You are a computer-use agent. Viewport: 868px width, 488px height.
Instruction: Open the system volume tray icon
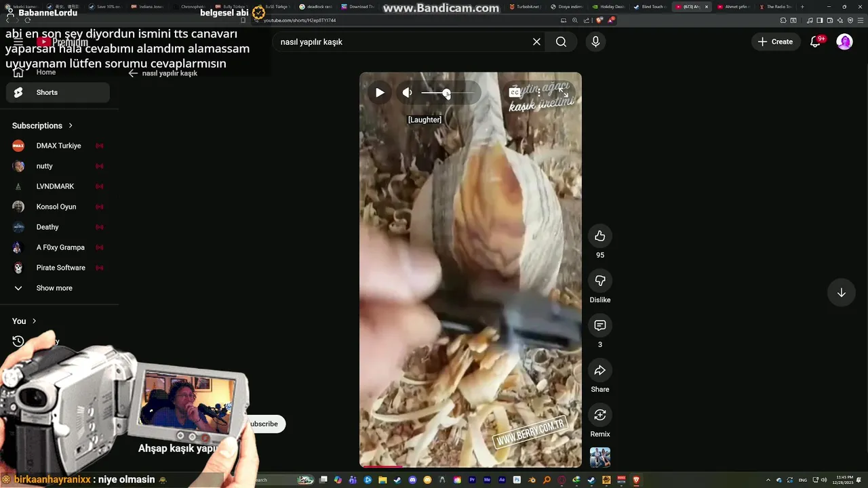(824, 480)
